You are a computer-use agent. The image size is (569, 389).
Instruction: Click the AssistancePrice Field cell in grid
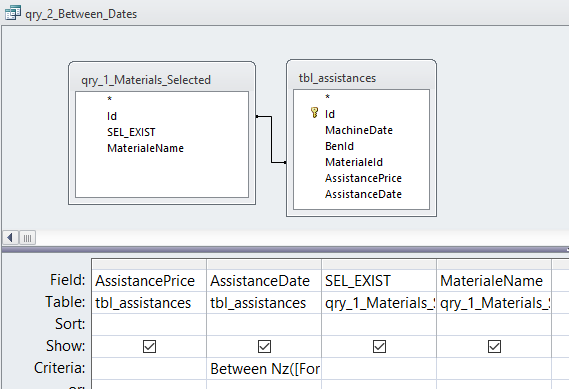pos(149,281)
